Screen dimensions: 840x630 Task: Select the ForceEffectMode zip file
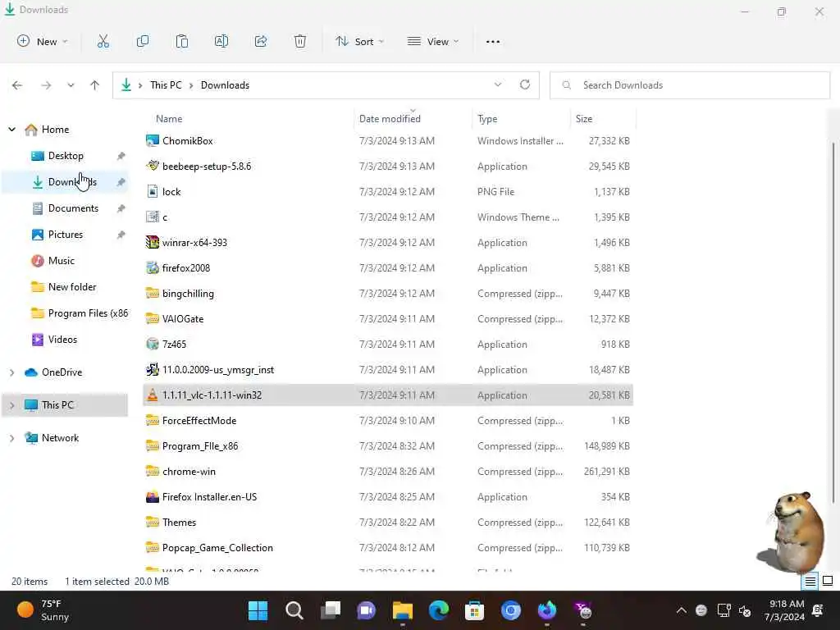click(x=388, y=421)
